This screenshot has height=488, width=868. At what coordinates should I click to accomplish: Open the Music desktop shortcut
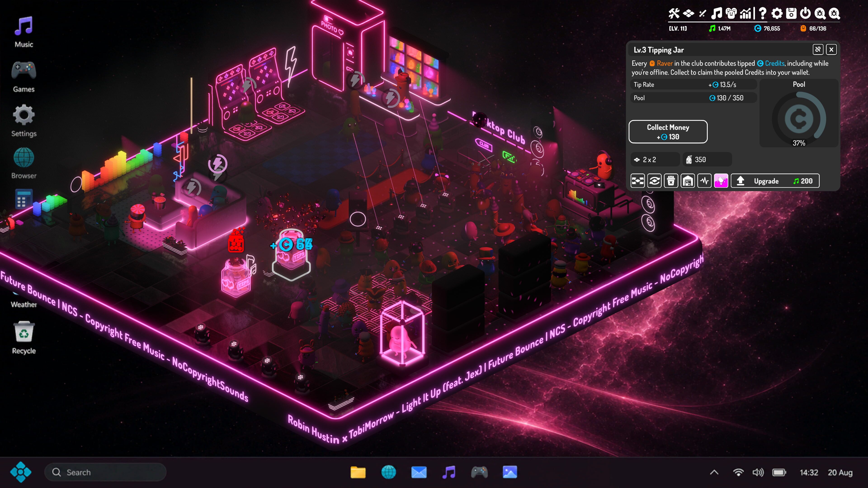click(24, 32)
